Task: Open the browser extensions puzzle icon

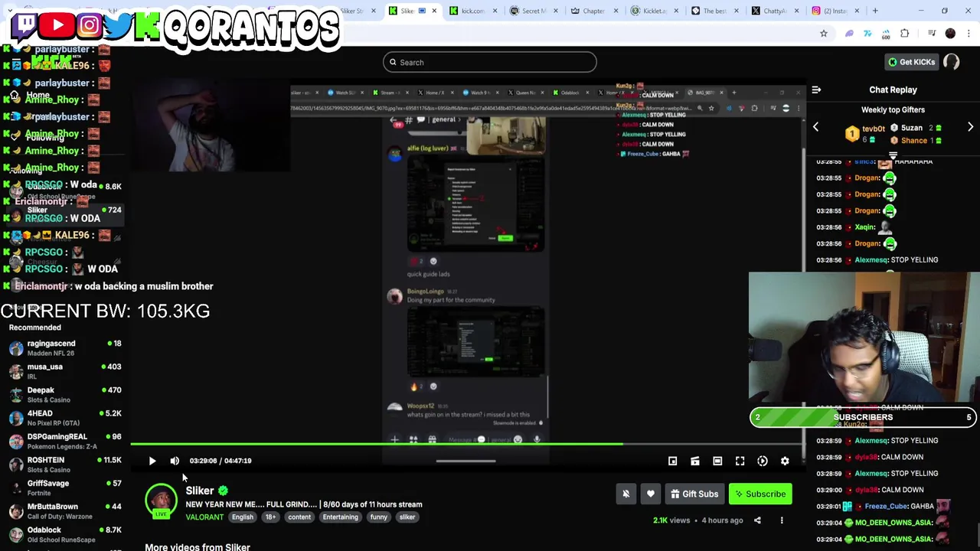Action: (x=904, y=33)
